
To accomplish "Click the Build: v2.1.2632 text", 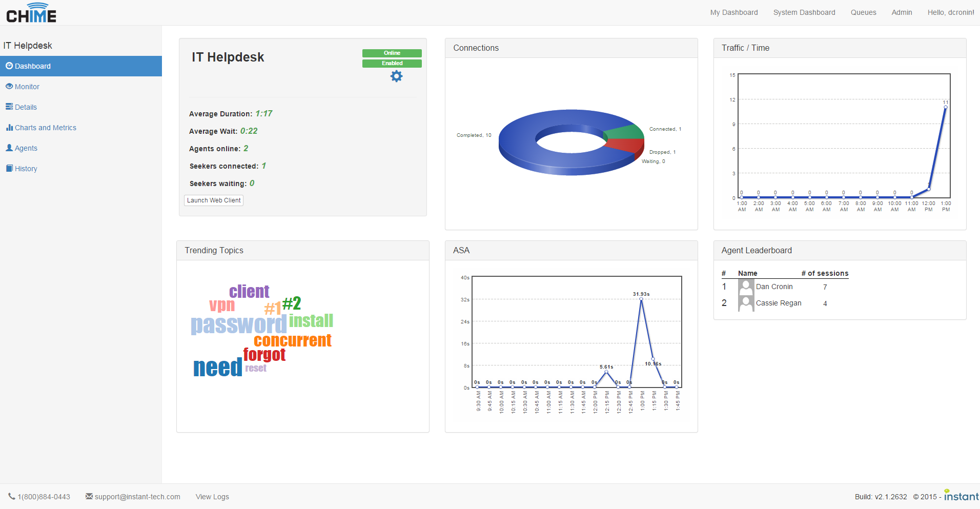I will 881,497.
